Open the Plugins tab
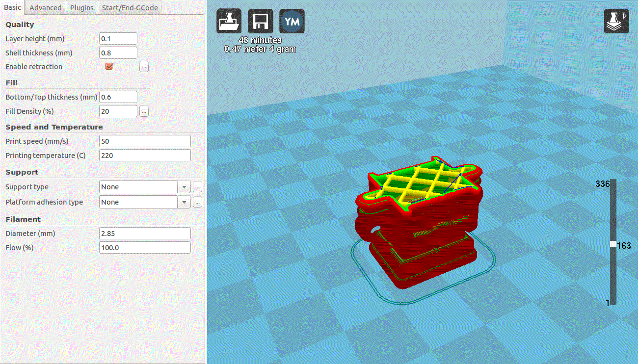This screenshot has width=638, height=364. click(x=81, y=7)
